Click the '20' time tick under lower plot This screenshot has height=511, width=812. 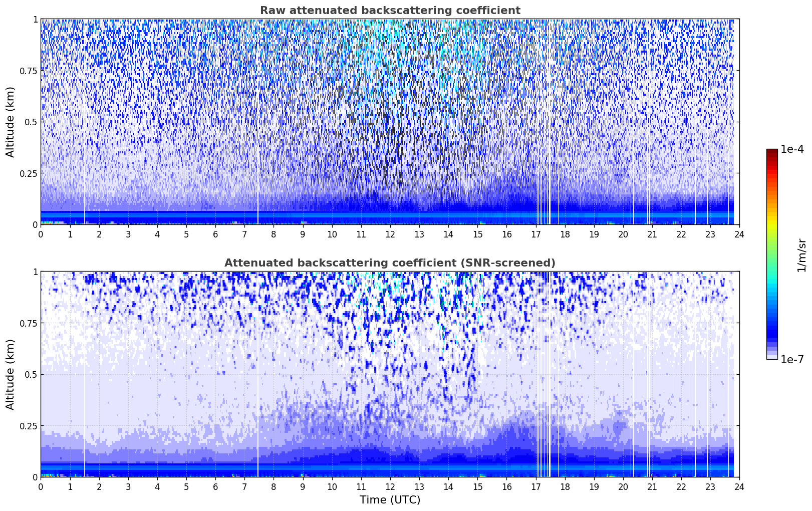pyautogui.click(x=623, y=487)
